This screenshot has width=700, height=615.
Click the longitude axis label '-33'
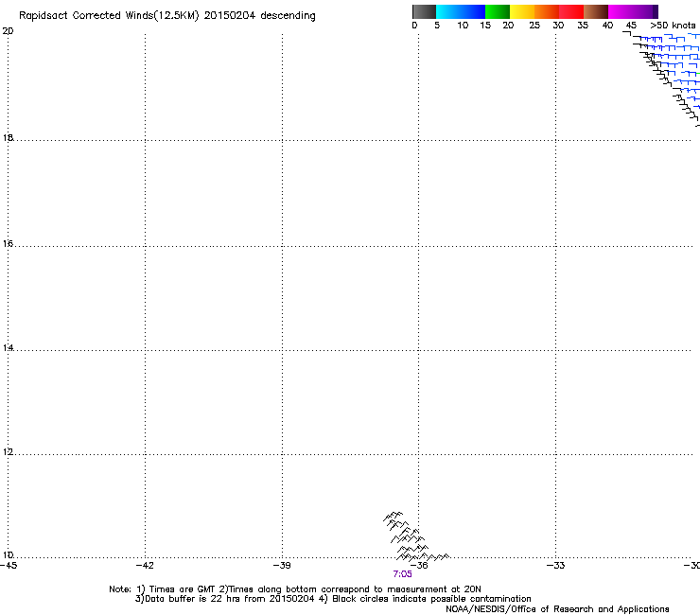pos(556,566)
